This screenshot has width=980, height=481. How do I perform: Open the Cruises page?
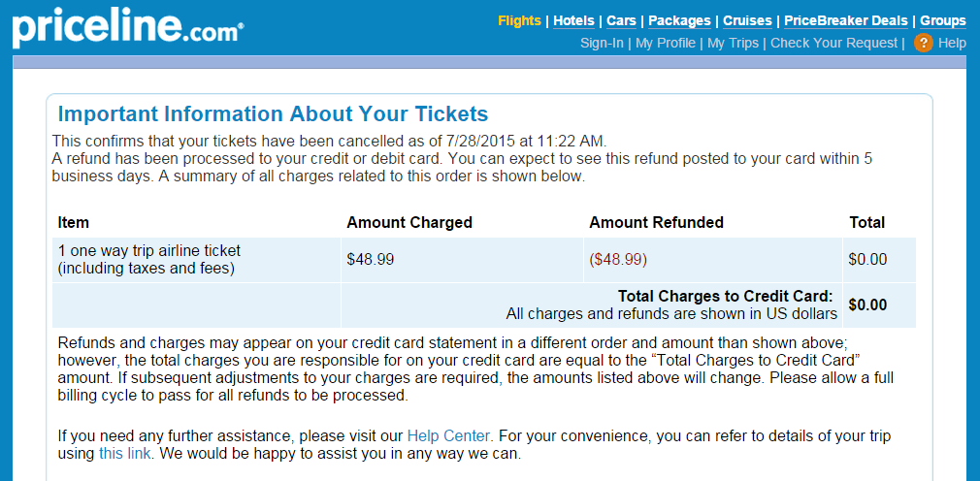coord(747,20)
